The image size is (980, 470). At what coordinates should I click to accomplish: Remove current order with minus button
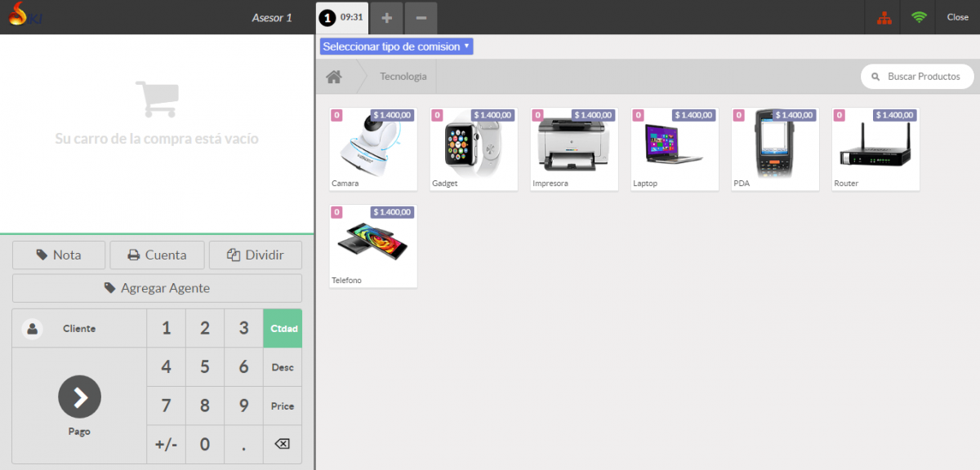click(x=421, y=18)
